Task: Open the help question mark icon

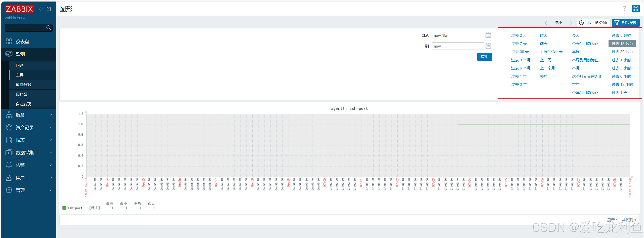Action: [x=624, y=9]
